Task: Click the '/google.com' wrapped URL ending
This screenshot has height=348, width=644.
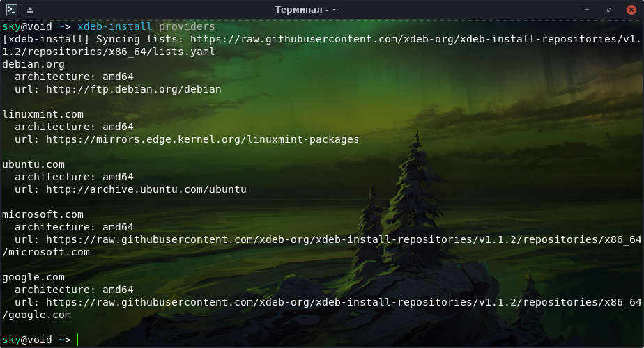Action: click(36, 315)
